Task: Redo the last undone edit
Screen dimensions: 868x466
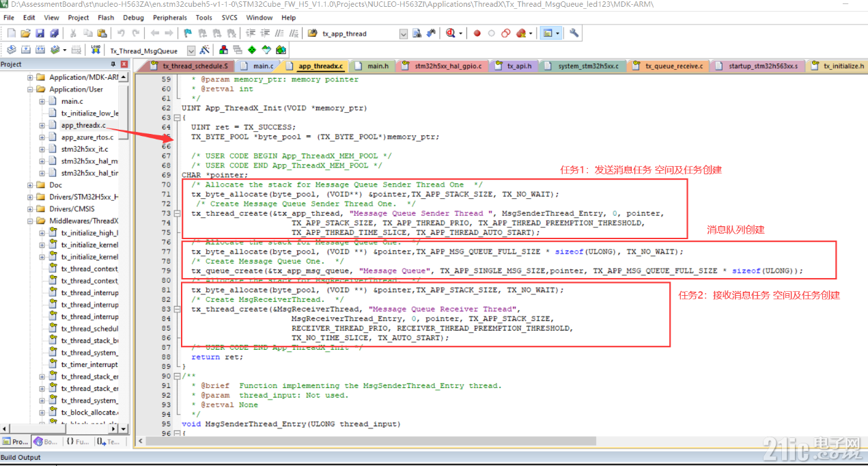Action: (136, 33)
